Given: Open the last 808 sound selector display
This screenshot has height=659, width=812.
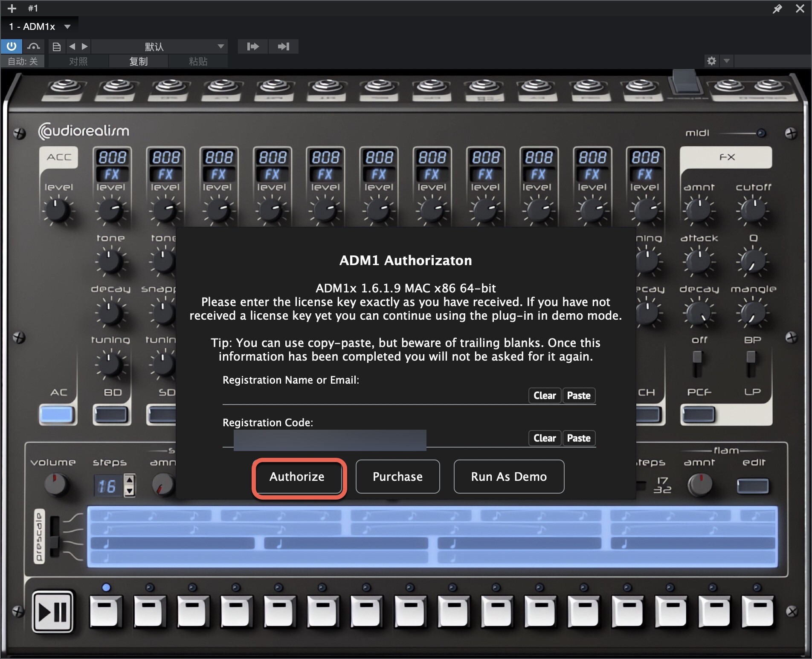Looking at the screenshot, I should (645, 157).
